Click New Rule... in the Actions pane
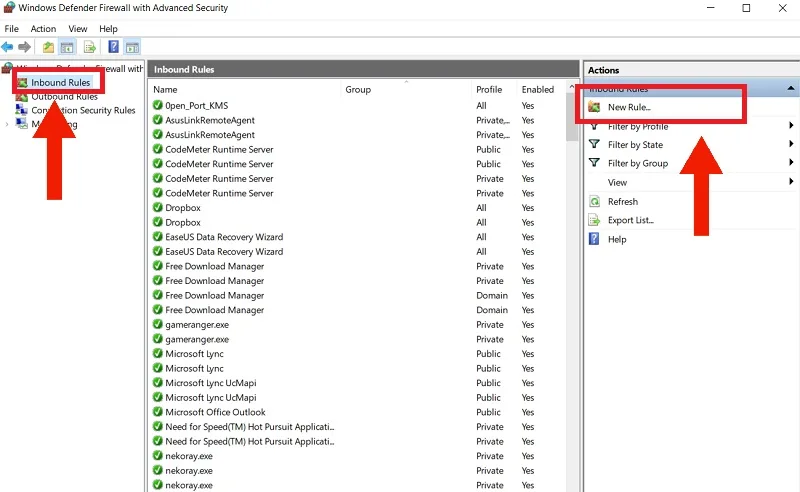The height and width of the screenshot is (492, 800). coord(629,107)
